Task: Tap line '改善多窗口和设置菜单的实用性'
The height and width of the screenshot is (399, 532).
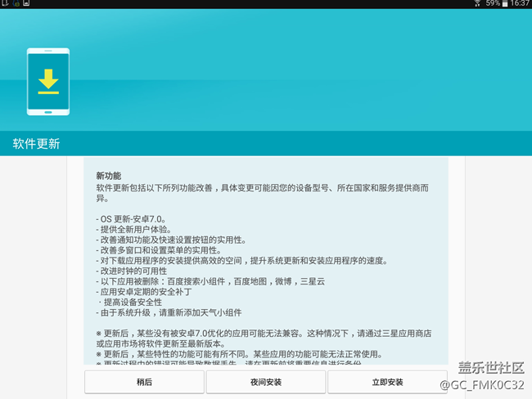Action: (159, 250)
